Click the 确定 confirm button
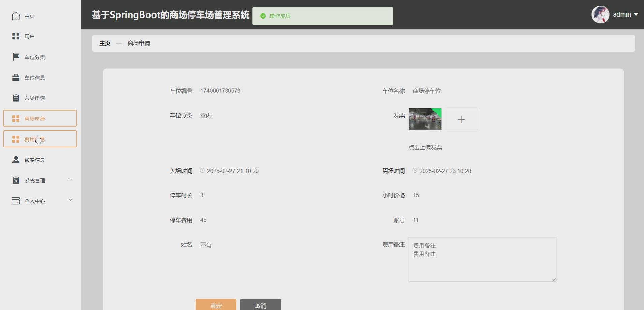The width and height of the screenshot is (644, 310). tap(216, 305)
